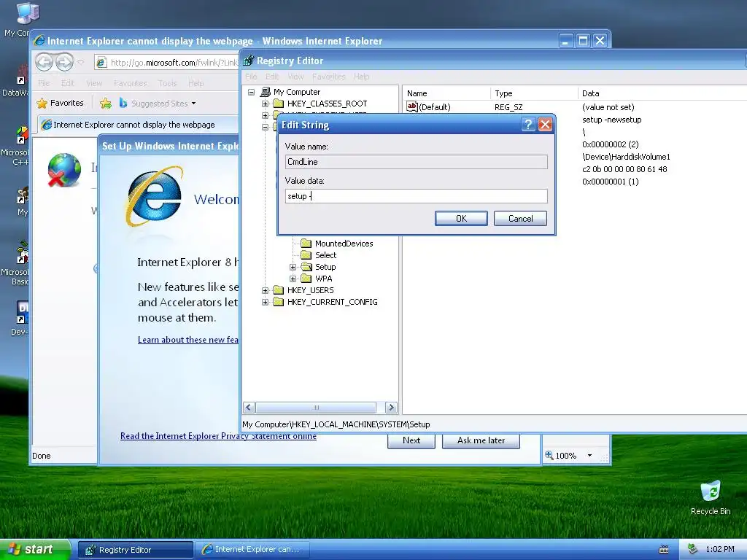
Task: Open the IE recent pages dropdown arrow
Action: [80, 62]
